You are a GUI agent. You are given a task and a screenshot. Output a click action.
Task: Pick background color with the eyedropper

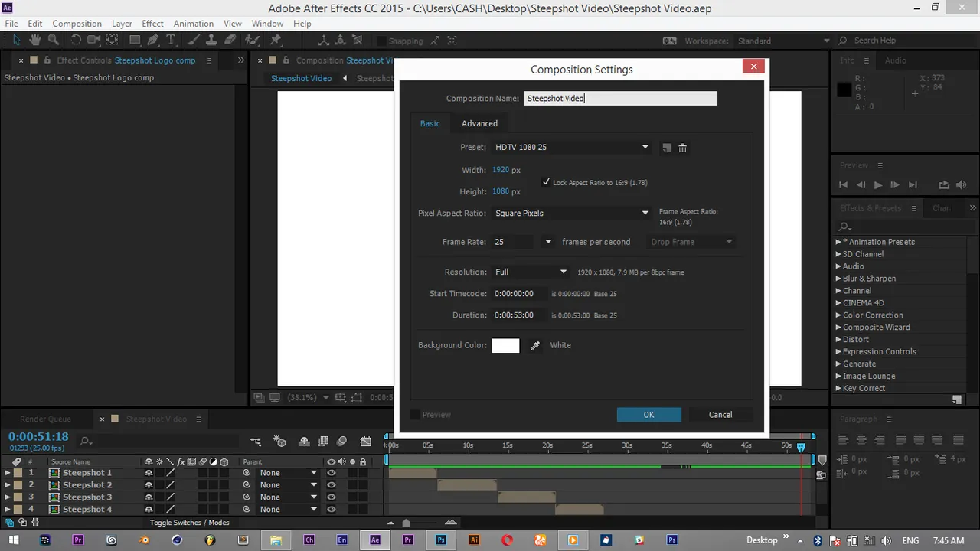pos(535,346)
